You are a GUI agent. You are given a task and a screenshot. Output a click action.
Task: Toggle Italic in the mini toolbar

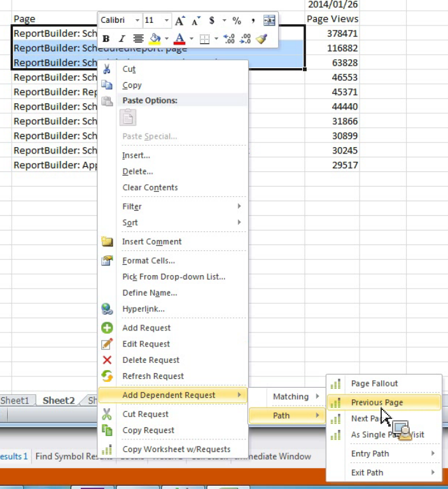pyautogui.click(x=122, y=39)
